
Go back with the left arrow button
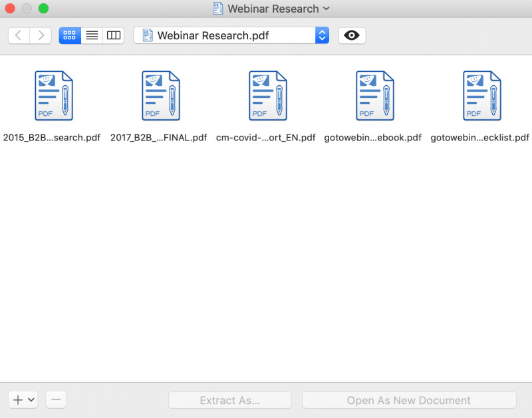point(19,35)
